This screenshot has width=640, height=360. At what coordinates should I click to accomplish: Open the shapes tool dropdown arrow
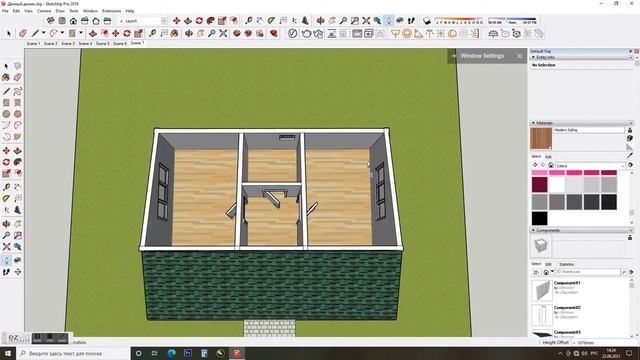(81, 33)
